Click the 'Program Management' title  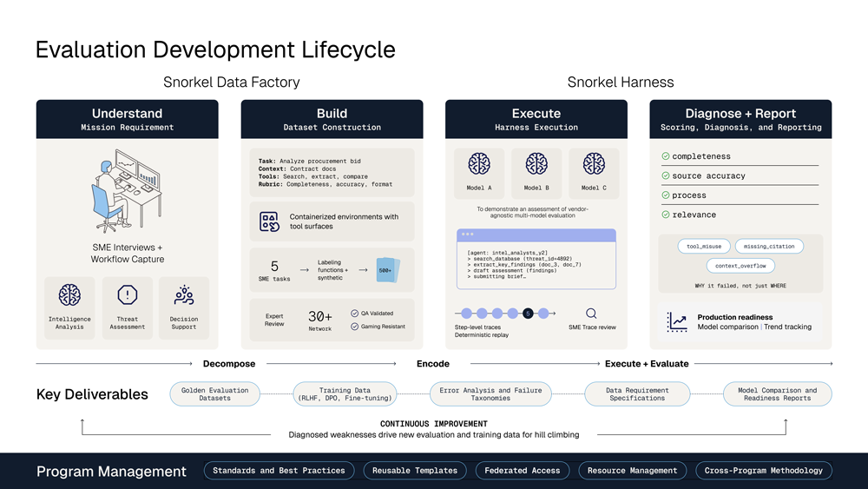pyautogui.click(x=111, y=472)
